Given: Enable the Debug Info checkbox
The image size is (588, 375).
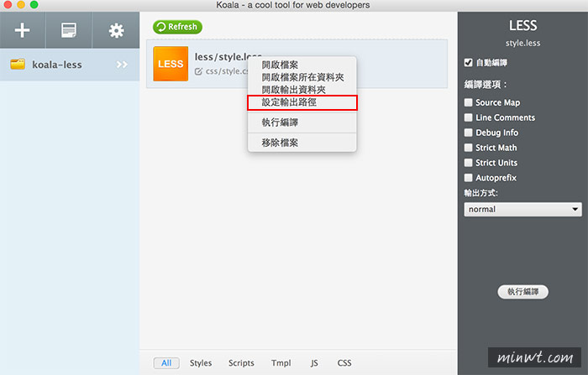Looking at the screenshot, I should [468, 133].
